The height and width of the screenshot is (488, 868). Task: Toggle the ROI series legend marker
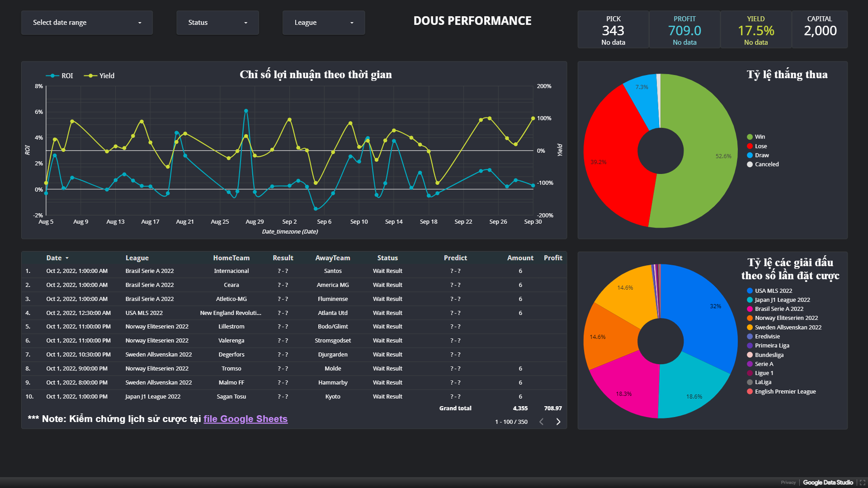point(53,75)
